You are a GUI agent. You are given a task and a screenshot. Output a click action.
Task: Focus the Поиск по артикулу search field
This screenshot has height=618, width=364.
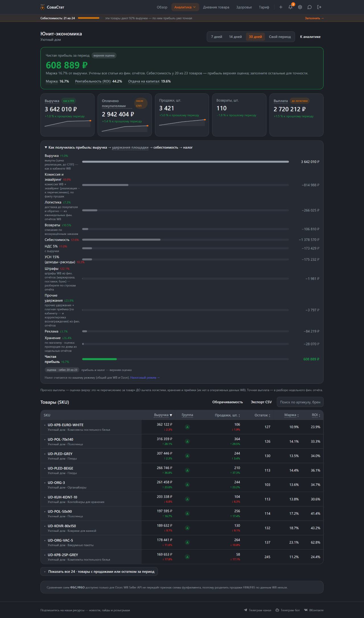[300, 402]
